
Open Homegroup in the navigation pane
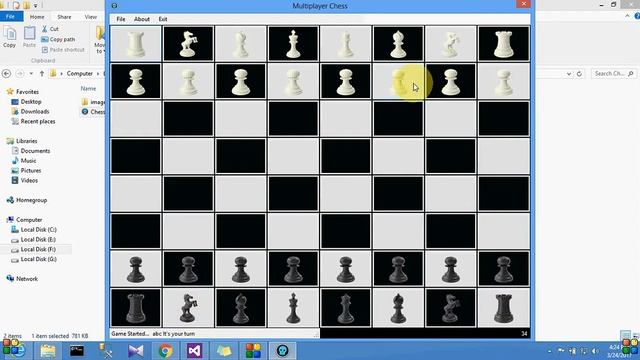(x=27, y=200)
